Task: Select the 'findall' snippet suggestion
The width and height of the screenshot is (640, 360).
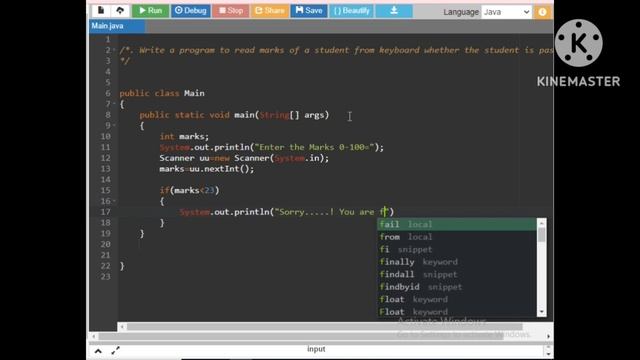Action: tap(457, 274)
